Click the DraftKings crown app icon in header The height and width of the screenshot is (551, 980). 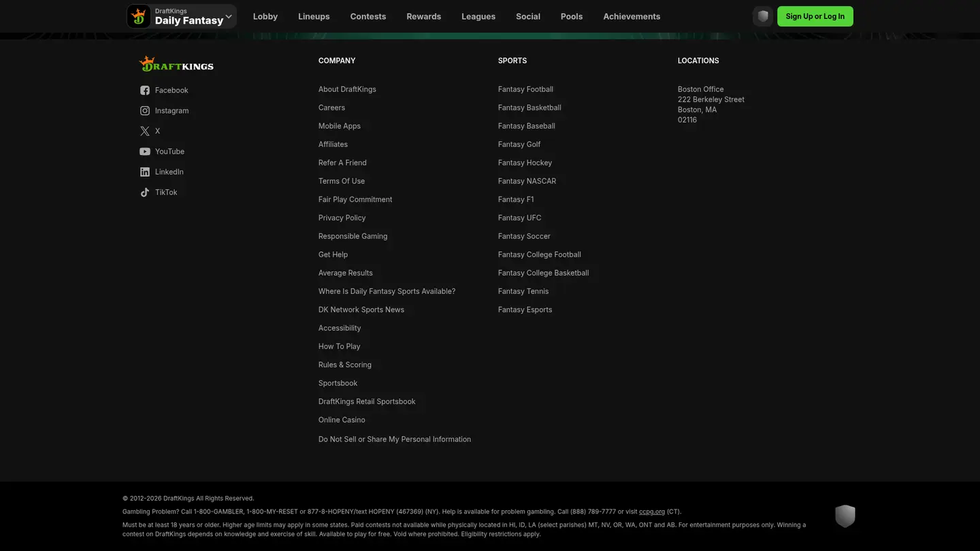139,16
